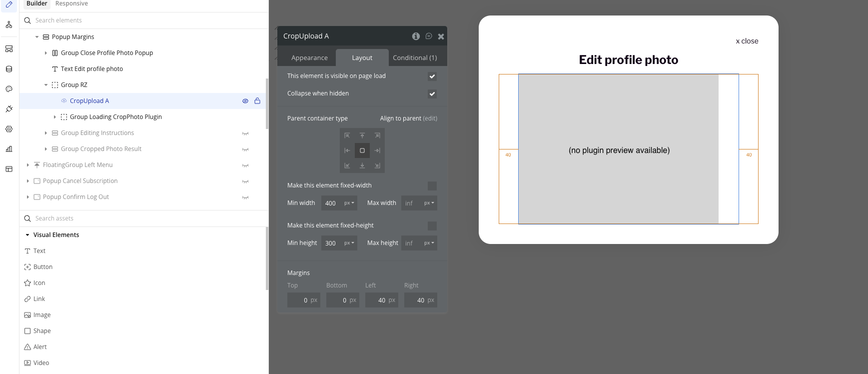The width and height of the screenshot is (868, 374).
Task: Switch to the Conditional (1) tab
Action: [415, 58]
